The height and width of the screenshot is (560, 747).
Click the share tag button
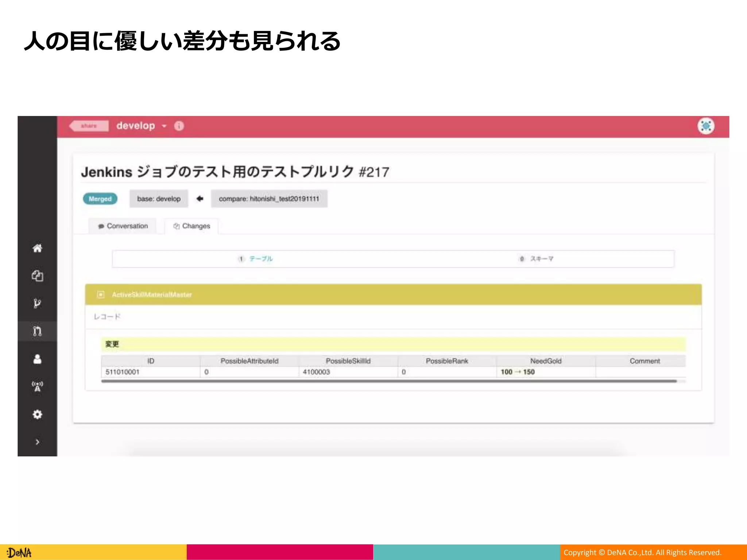click(89, 126)
